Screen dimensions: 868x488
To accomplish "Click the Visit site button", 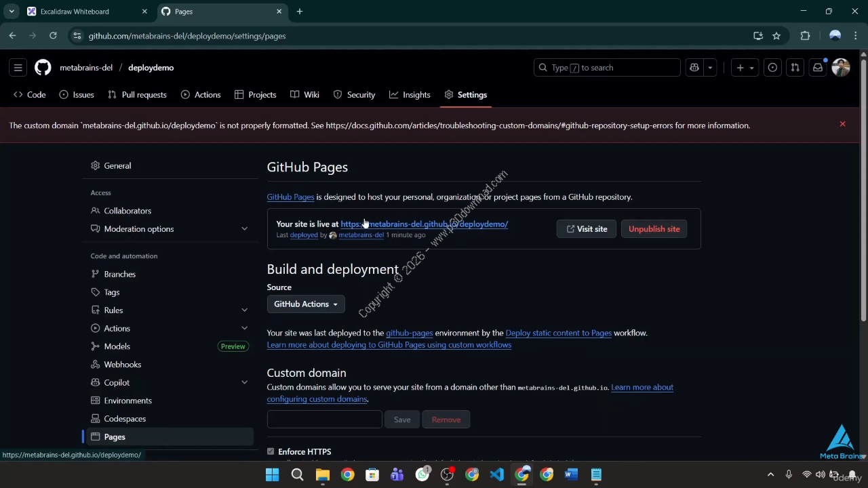I will click(x=587, y=229).
